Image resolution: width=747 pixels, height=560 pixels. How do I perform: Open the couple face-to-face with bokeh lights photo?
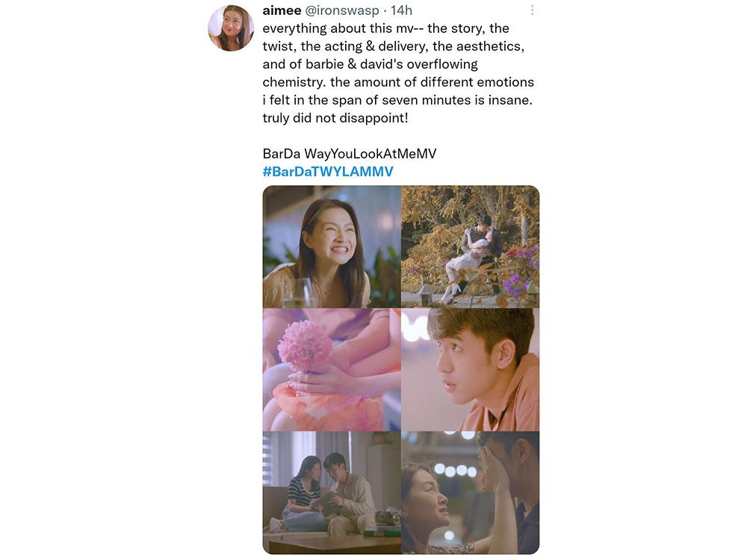click(x=470, y=493)
